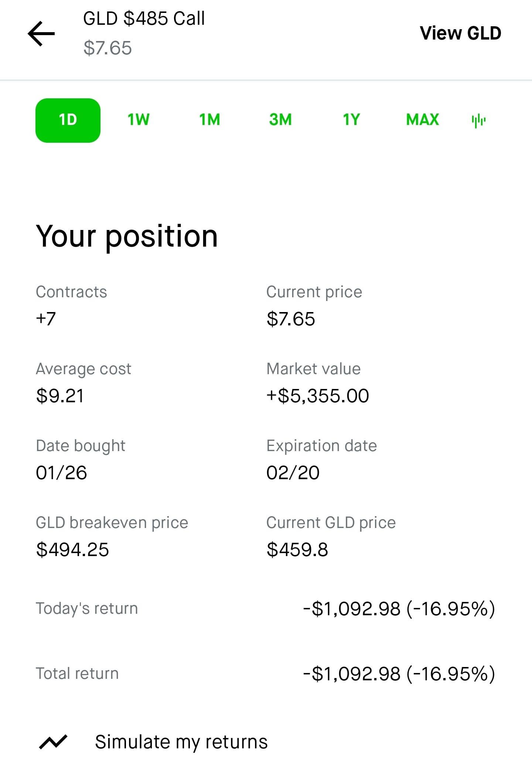Image resolution: width=532 pixels, height=782 pixels.
Task: Click the Average cost $9.21 value
Action: [x=60, y=396]
